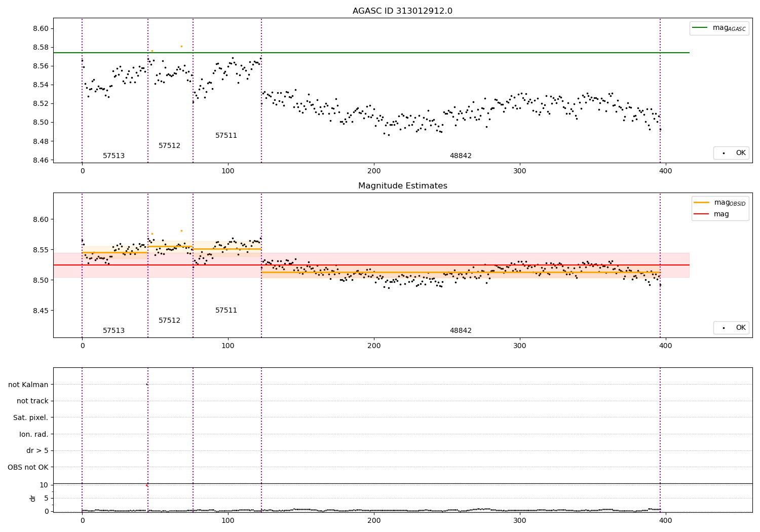Viewport: 760px width, 532px height.
Task: Click y-axis tick 8.46 in top plot
Action: click(x=40, y=160)
